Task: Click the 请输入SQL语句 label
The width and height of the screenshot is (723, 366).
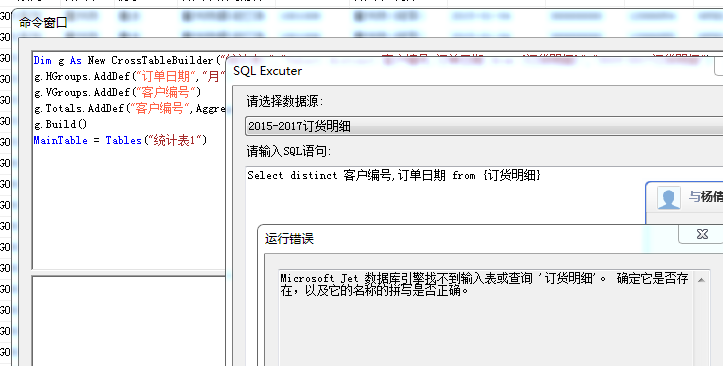Action: point(288,151)
